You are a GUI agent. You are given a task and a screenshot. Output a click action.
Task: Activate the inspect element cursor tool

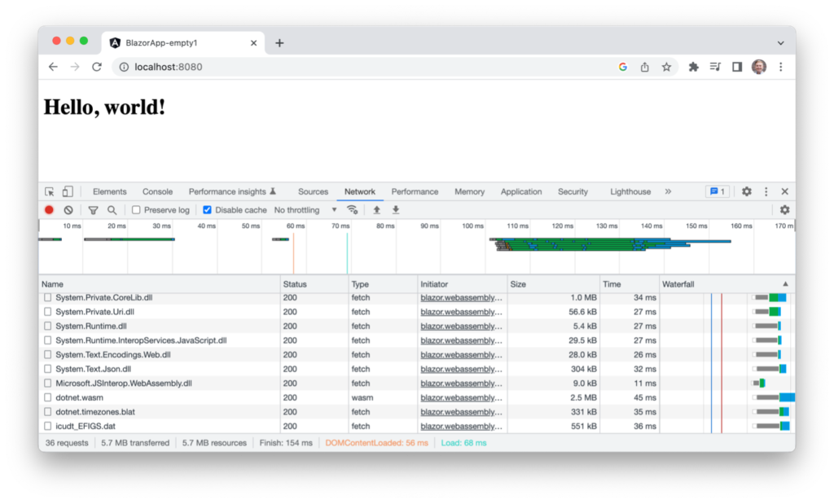(49, 191)
